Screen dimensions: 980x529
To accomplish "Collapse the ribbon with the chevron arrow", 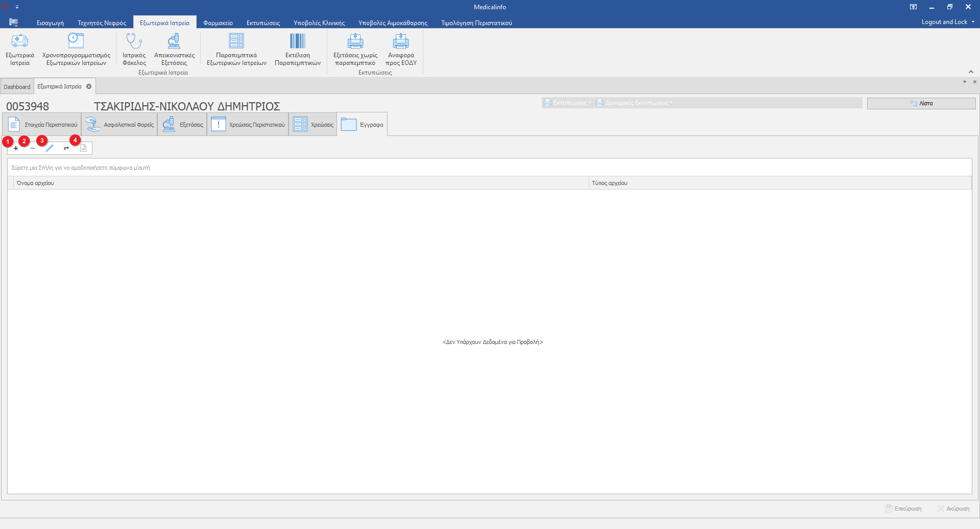I will (x=971, y=72).
